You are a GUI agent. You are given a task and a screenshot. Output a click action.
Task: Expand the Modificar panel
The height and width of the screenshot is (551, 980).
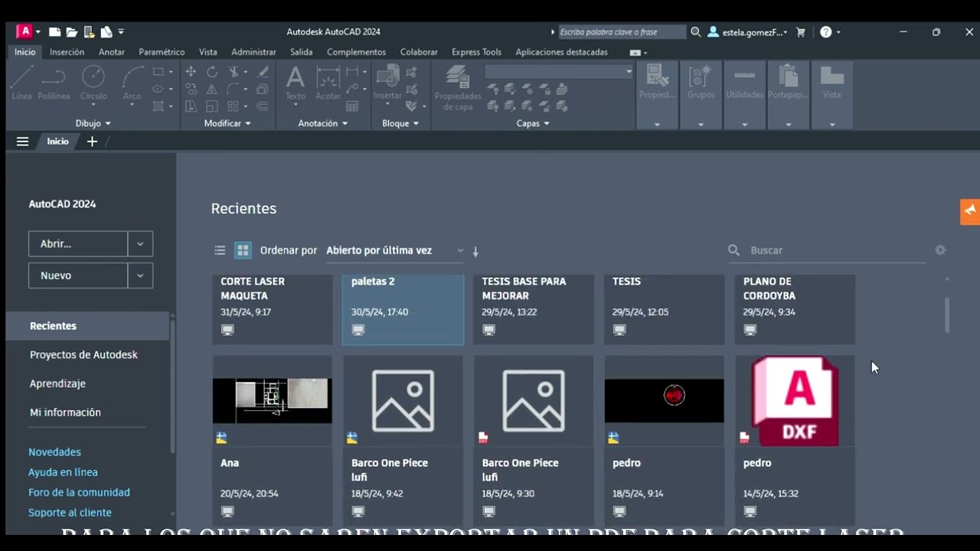coord(227,123)
